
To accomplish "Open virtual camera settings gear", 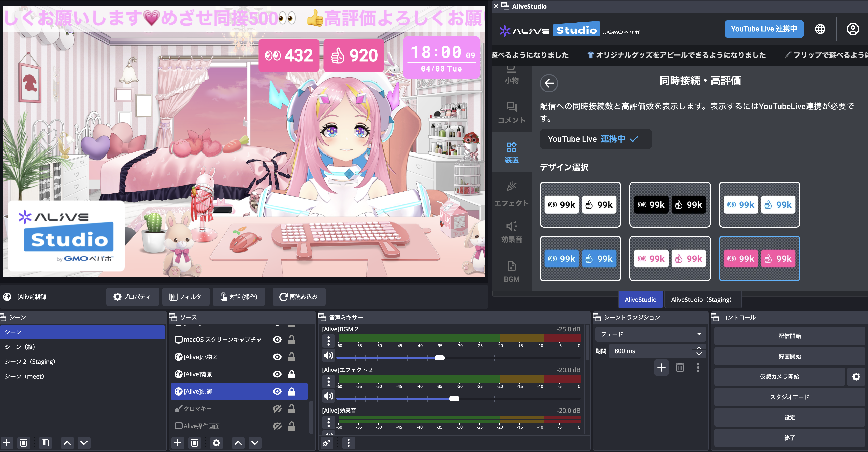I will click(x=856, y=376).
